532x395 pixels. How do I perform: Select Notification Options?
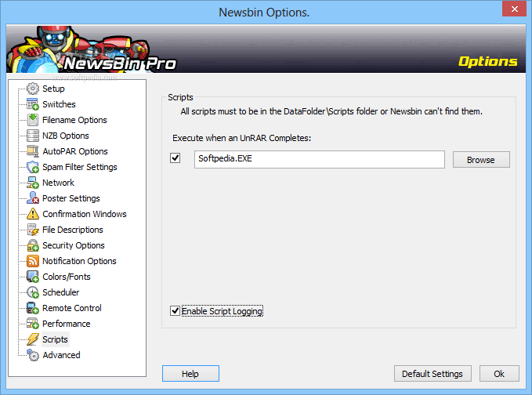(x=79, y=261)
